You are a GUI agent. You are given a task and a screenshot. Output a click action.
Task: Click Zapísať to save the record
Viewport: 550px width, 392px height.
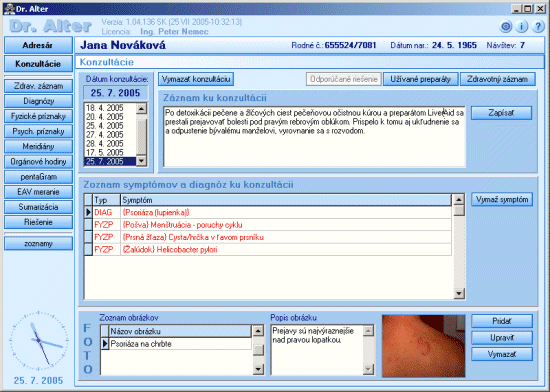pyautogui.click(x=501, y=113)
